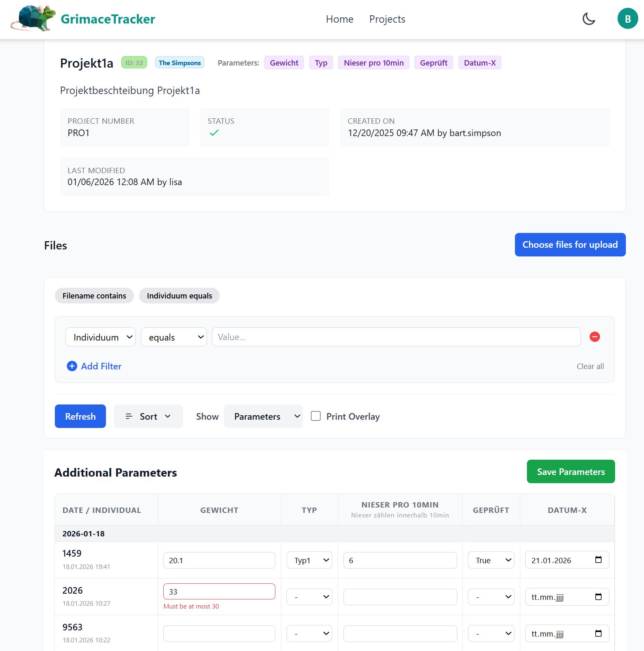Navigate to Projects

tap(387, 19)
